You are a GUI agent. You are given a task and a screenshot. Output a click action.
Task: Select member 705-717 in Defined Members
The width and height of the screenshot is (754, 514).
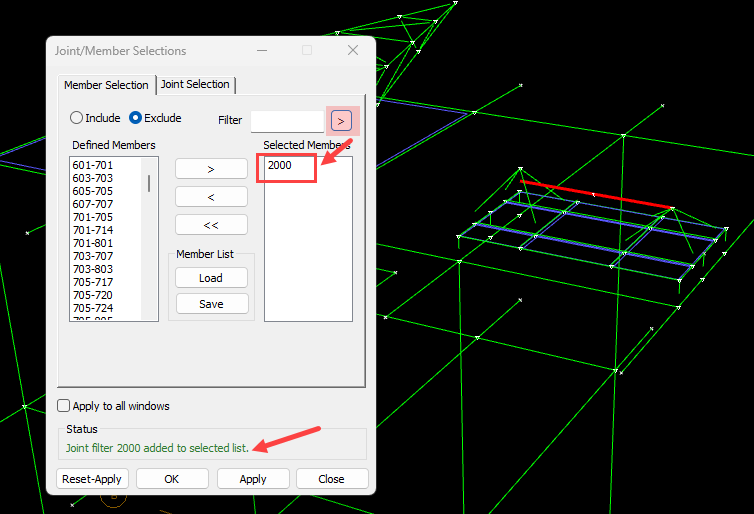[93, 282]
